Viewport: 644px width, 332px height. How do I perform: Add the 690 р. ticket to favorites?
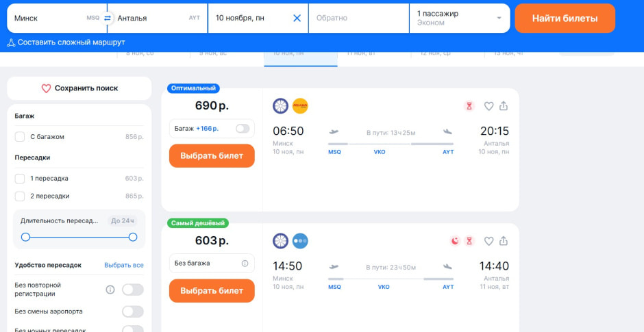(488, 106)
